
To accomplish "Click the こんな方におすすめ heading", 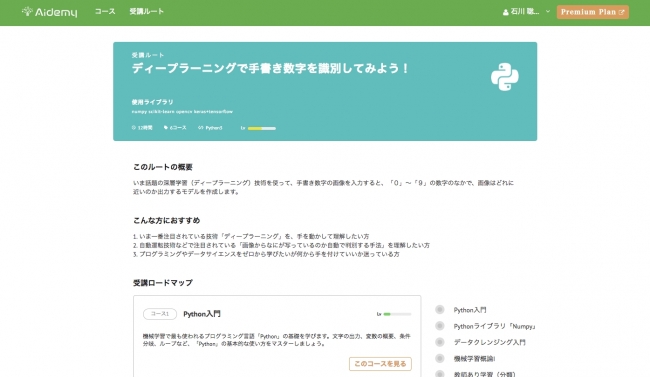I will click(166, 221).
